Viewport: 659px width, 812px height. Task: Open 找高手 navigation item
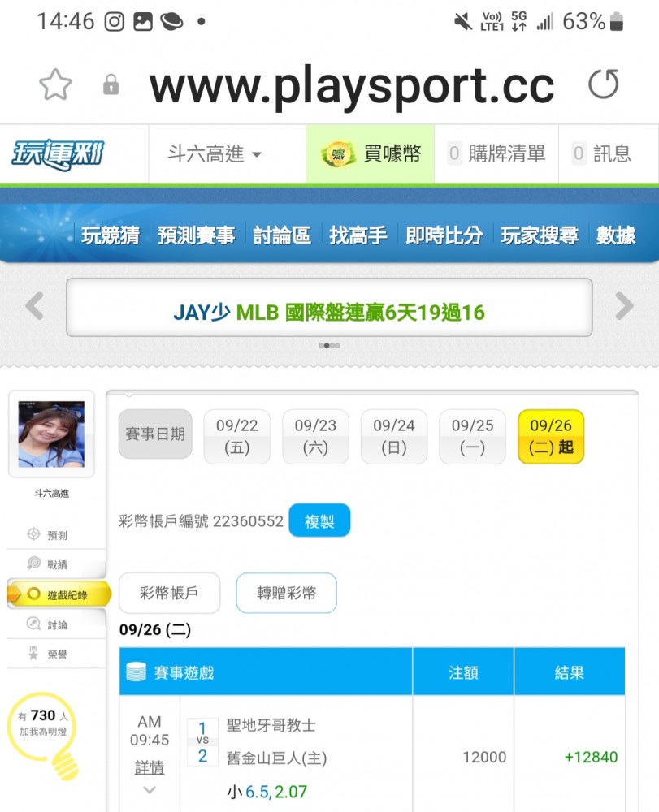coord(358,235)
